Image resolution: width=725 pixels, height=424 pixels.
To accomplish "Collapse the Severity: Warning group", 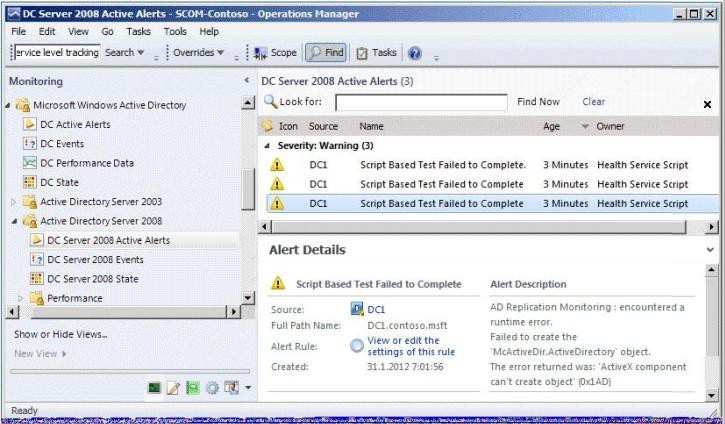I will [x=267, y=146].
